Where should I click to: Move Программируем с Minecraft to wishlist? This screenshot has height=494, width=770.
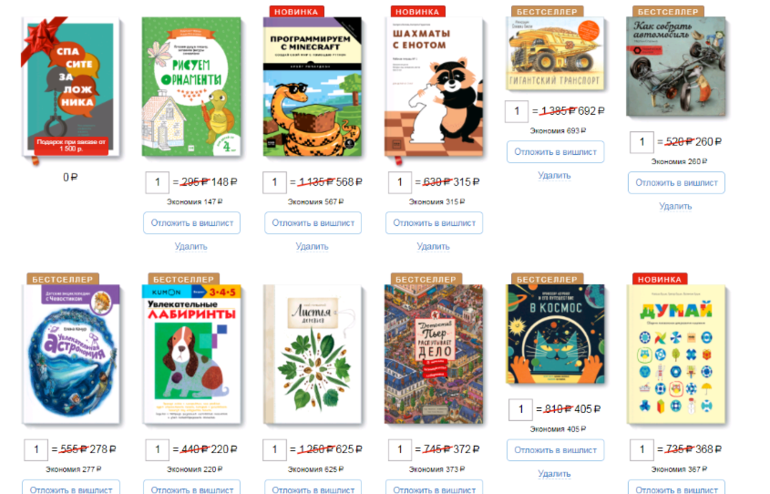[x=313, y=223]
